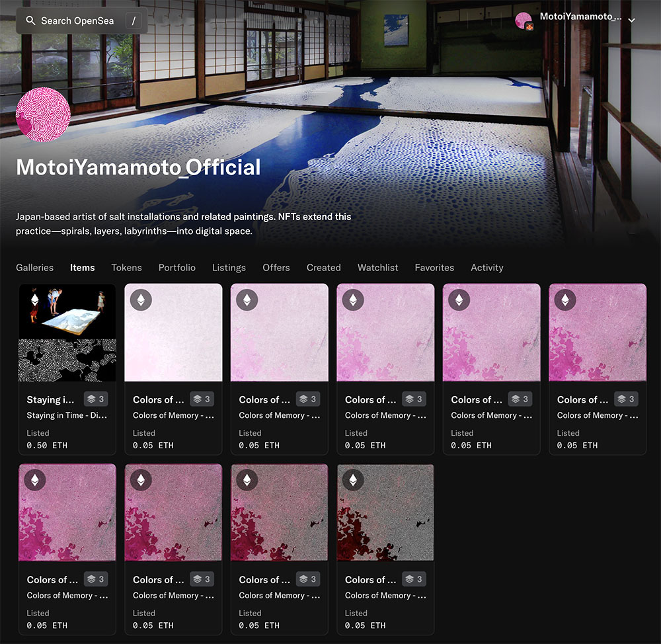Image resolution: width=661 pixels, height=644 pixels.
Task: Click the layers count badge on Staying in Time card
Action: pos(95,399)
